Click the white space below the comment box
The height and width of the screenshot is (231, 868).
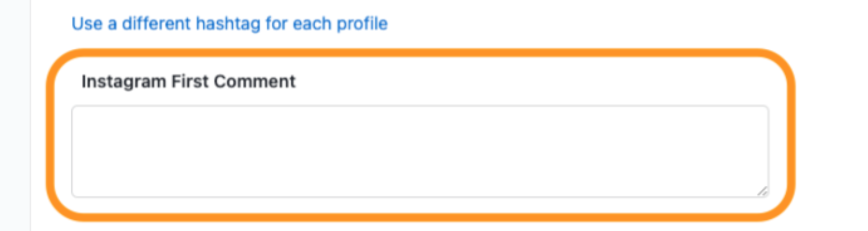tap(420, 207)
